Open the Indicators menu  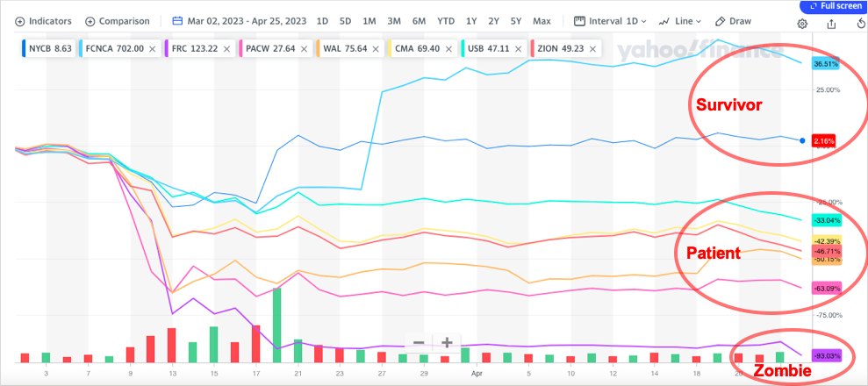tap(43, 22)
